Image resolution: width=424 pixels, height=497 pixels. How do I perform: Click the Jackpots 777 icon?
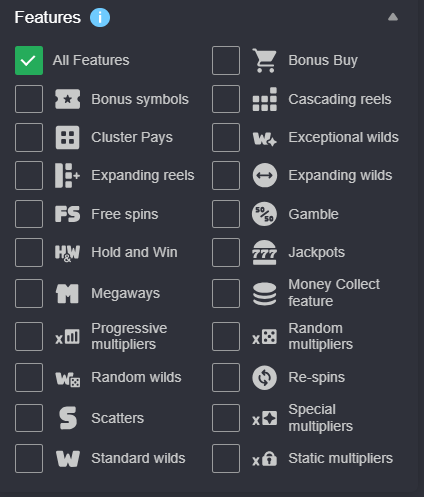click(264, 252)
